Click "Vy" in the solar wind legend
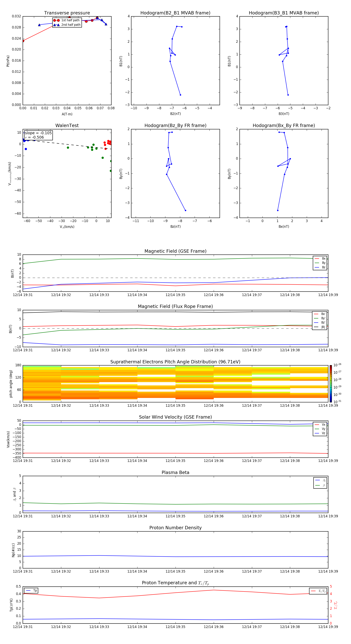Screen dimensions: 351x644 [x=324, y=429]
